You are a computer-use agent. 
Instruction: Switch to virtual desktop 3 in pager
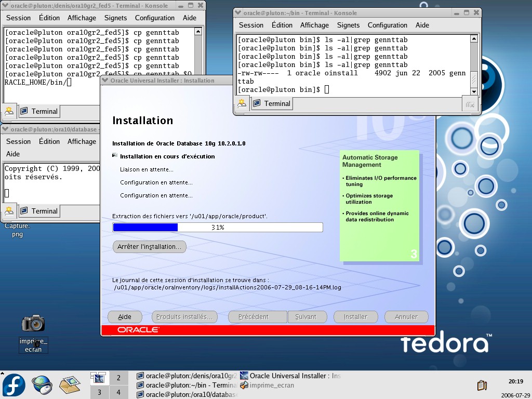pyautogui.click(x=99, y=392)
